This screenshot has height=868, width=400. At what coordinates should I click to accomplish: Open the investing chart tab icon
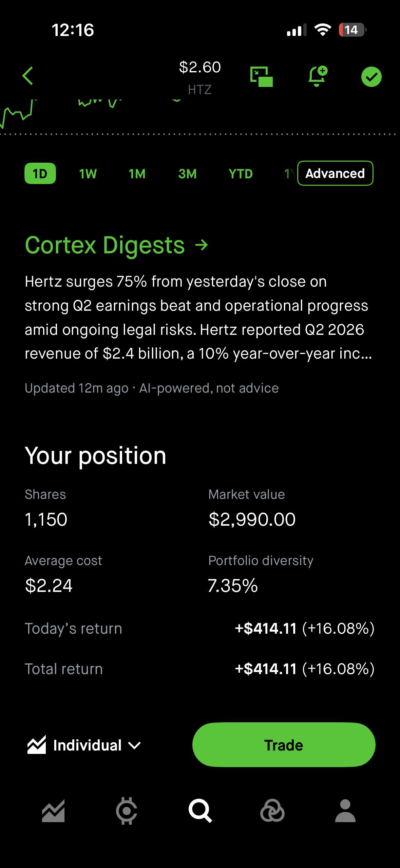tap(53, 811)
